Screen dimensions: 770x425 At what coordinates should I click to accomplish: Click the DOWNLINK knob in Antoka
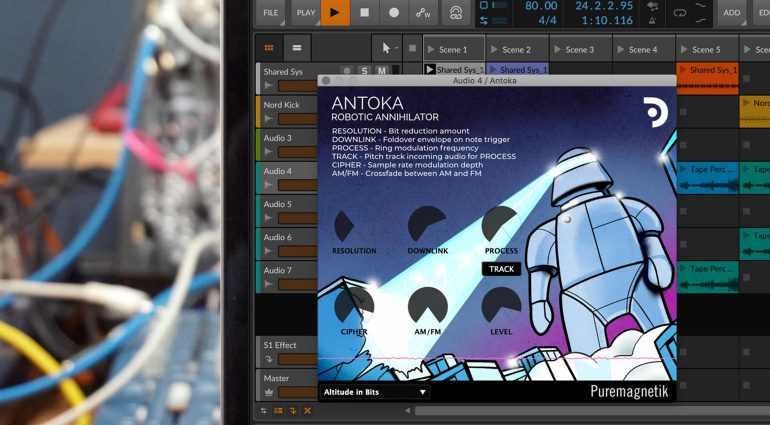[x=427, y=226]
